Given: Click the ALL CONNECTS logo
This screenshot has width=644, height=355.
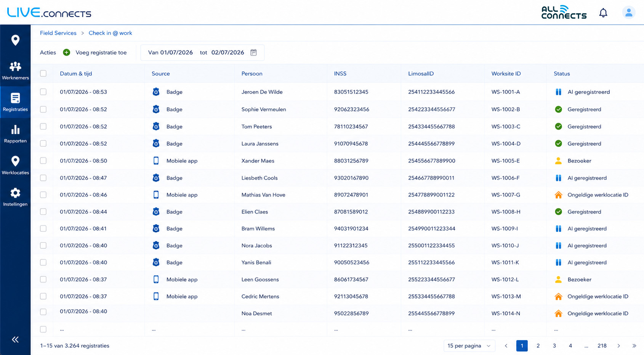Looking at the screenshot, I should pos(564,13).
